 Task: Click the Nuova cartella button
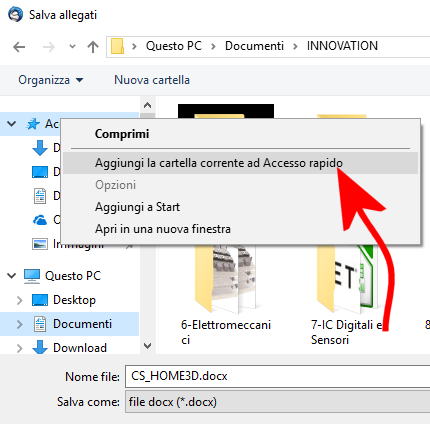tap(152, 80)
